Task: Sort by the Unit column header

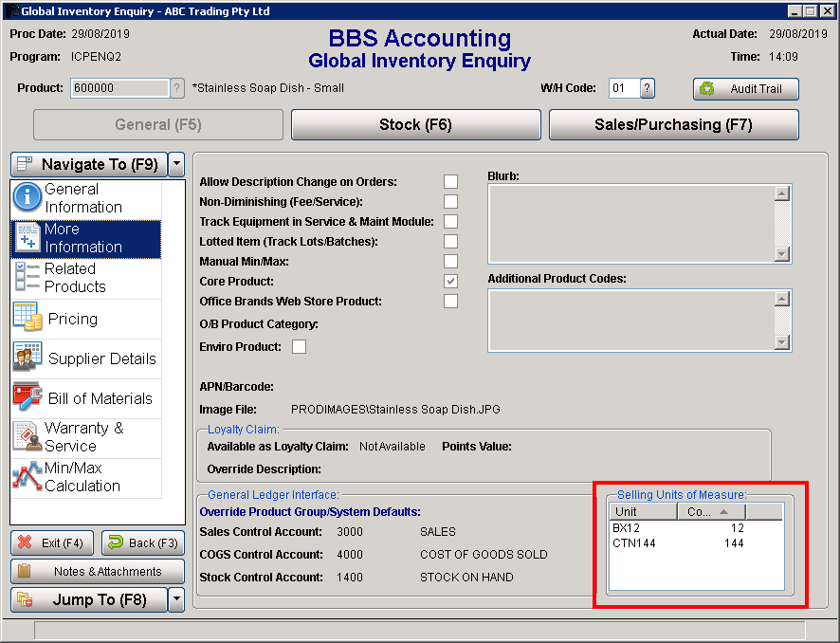Action: [x=642, y=512]
